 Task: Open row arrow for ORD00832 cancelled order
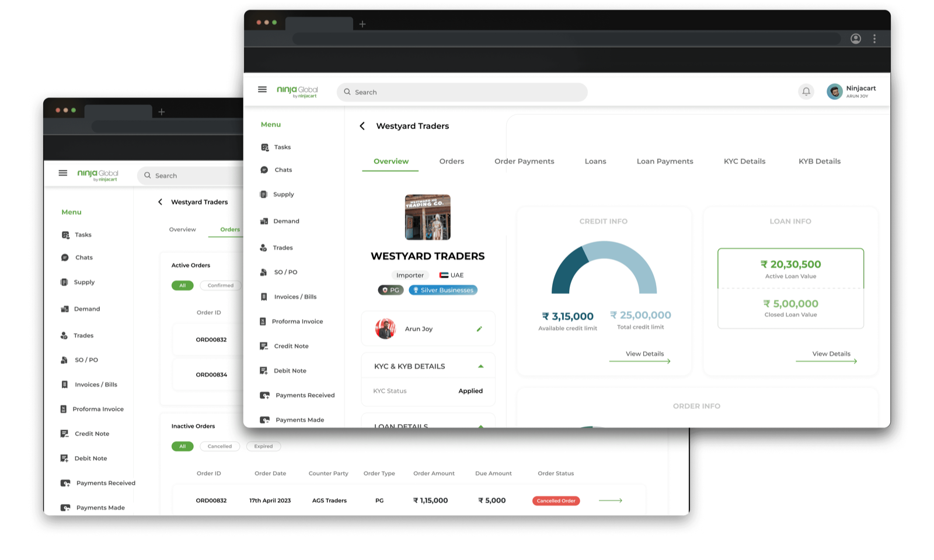click(x=611, y=501)
